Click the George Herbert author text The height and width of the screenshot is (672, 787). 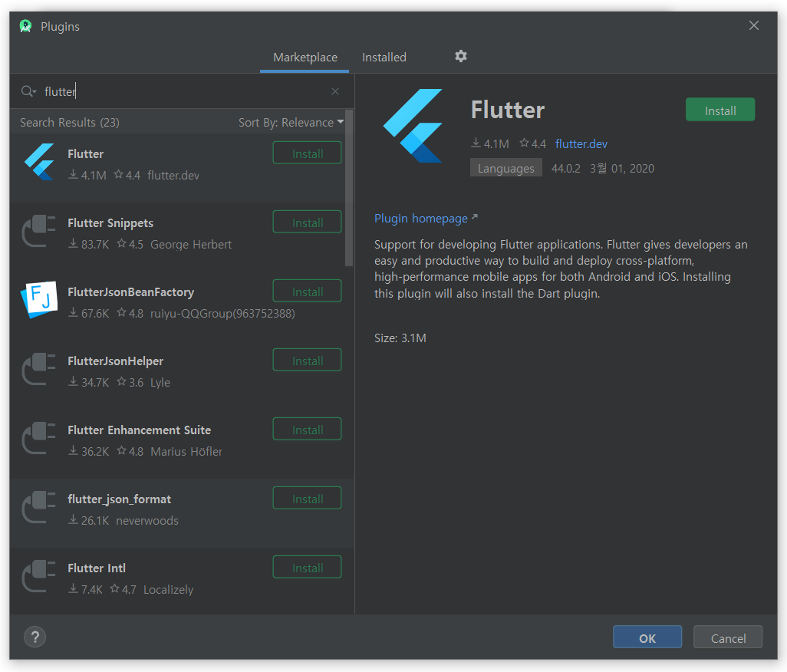191,245
